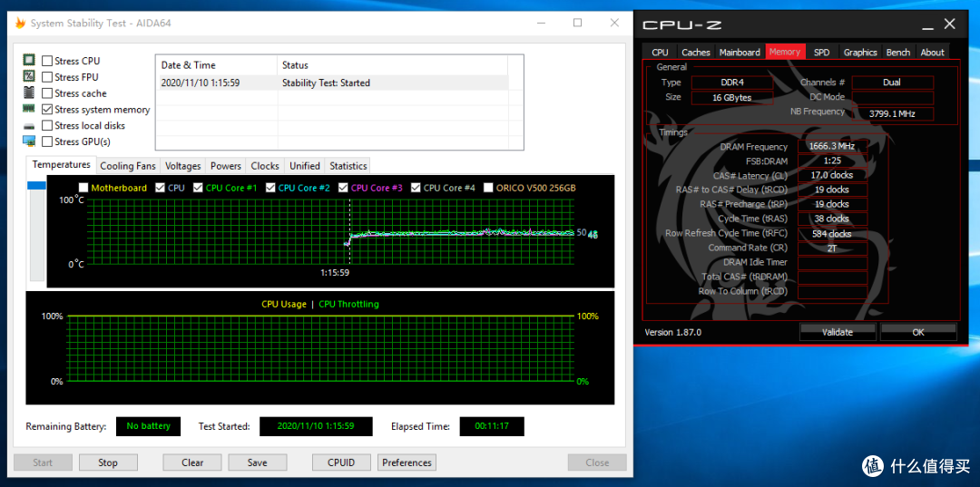The height and width of the screenshot is (487, 980).
Task: Click Validate in CPU-Z
Action: click(x=838, y=332)
